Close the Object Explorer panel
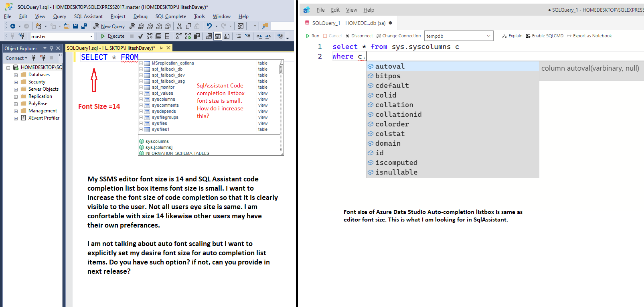644x307 pixels. pos(58,48)
